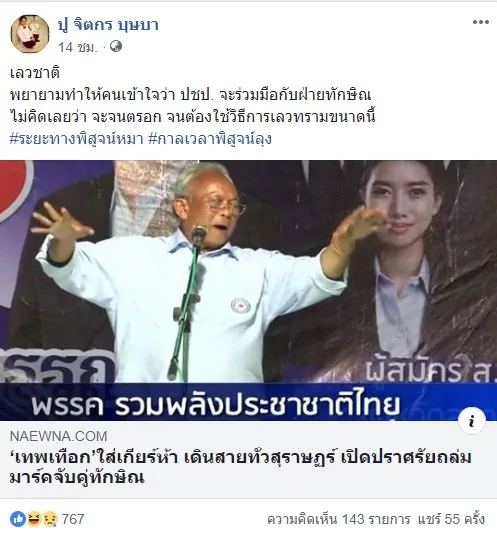The width and height of the screenshot is (497, 539).
Task: Click the laughing Haha reaction icon
Action: point(34,519)
